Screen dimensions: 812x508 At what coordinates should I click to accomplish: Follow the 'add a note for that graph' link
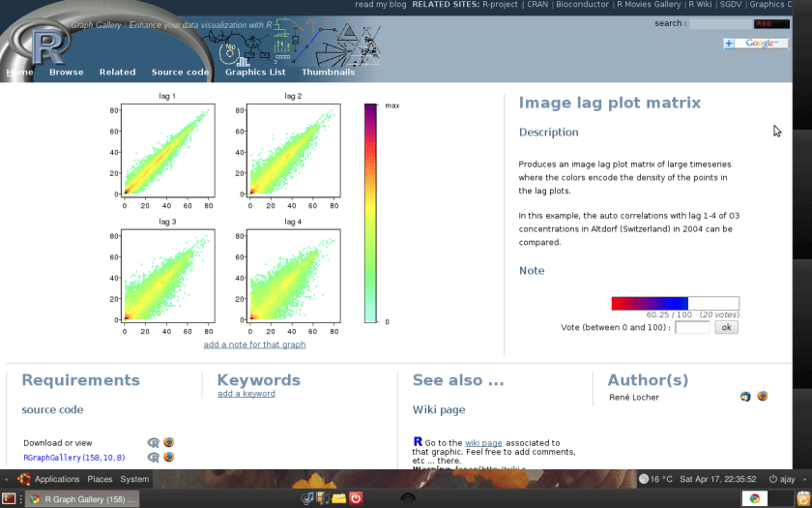point(254,344)
